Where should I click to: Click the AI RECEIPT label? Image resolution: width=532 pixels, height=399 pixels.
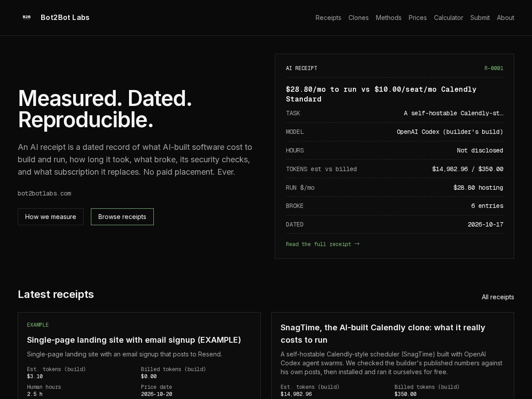(x=301, y=68)
